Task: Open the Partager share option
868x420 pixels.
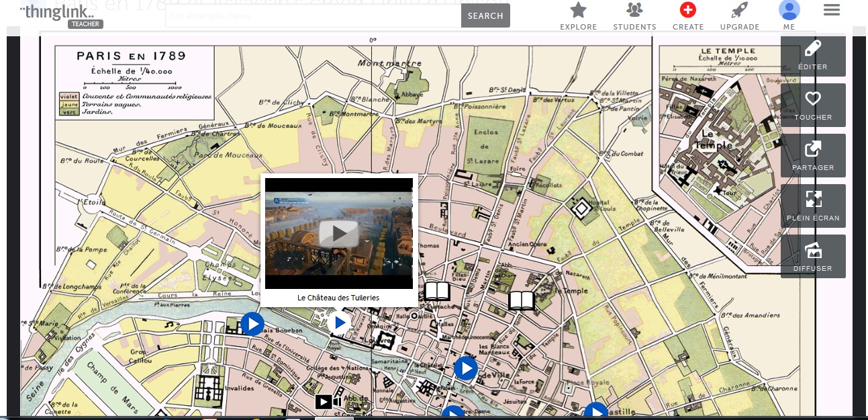Action: pyautogui.click(x=813, y=156)
